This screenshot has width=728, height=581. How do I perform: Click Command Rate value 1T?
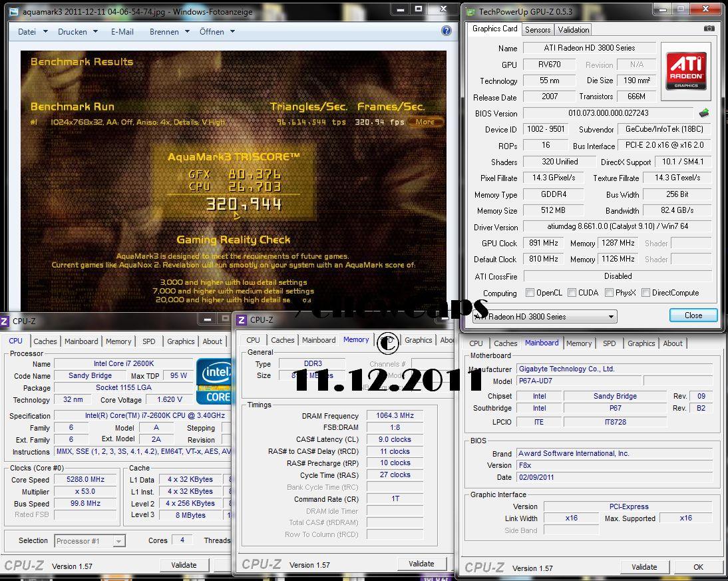395,498
